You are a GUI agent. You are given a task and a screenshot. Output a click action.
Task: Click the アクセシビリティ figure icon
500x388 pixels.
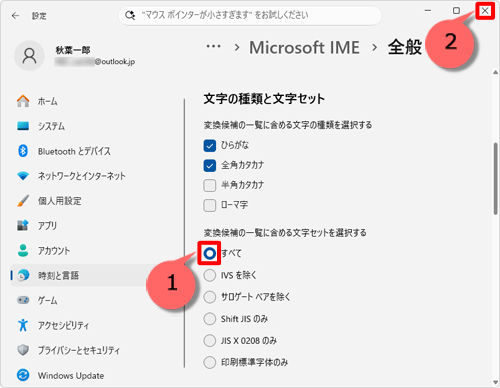point(23,325)
